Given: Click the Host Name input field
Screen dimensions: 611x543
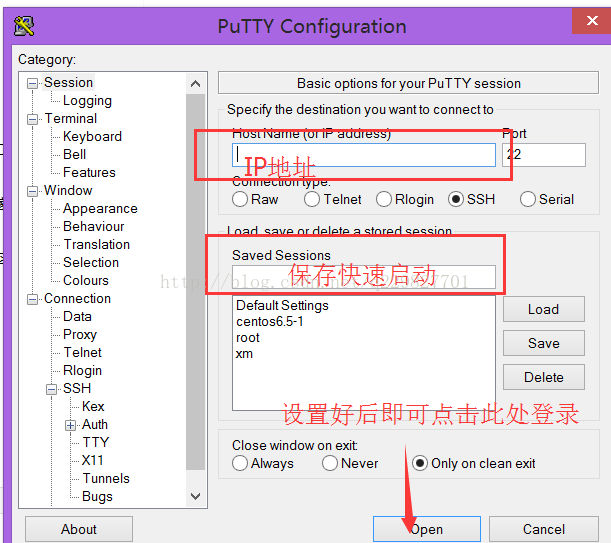Looking at the screenshot, I should [x=364, y=155].
